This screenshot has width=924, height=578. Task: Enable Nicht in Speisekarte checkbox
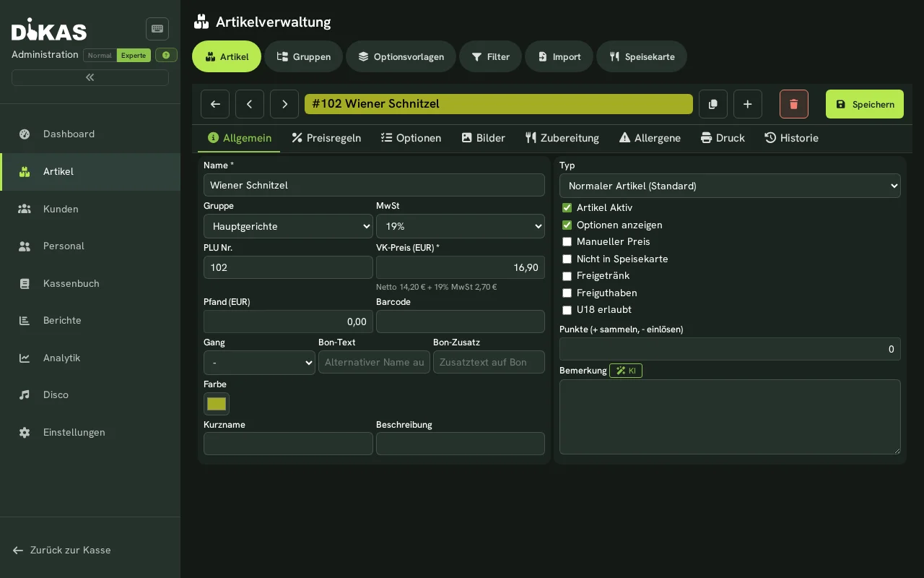(x=567, y=259)
